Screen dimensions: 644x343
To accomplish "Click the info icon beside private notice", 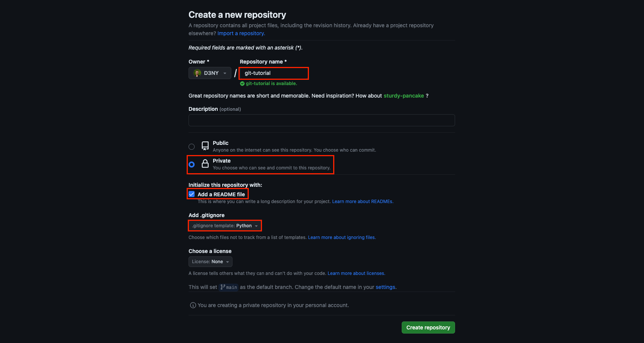I will click(x=193, y=305).
